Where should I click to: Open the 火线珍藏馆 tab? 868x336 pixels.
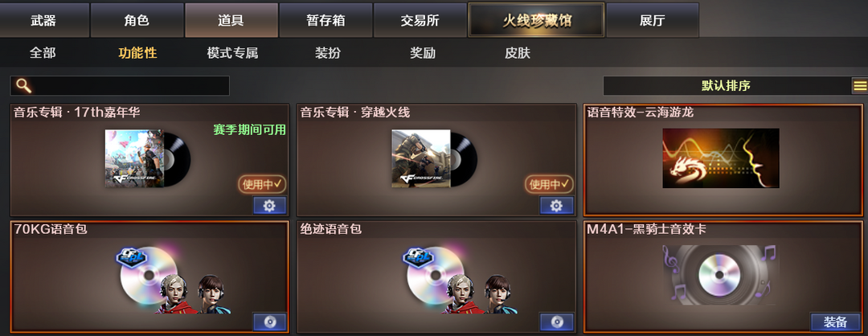(536, 20)
